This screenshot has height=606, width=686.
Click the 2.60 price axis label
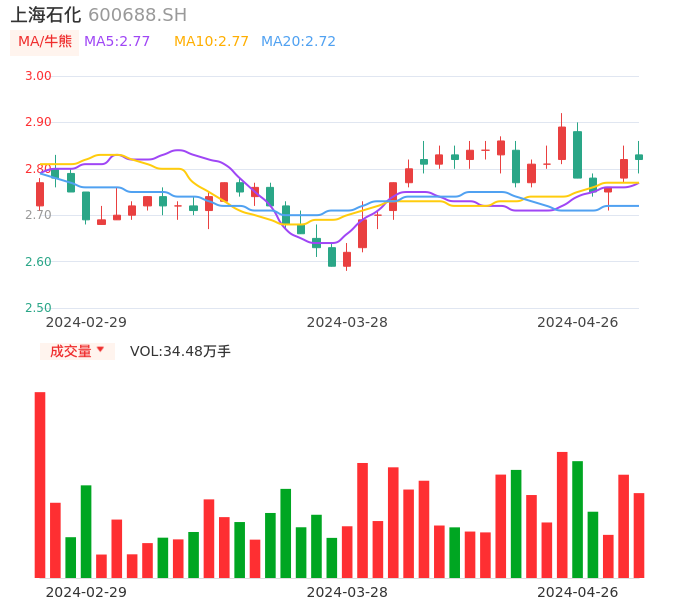38,262
